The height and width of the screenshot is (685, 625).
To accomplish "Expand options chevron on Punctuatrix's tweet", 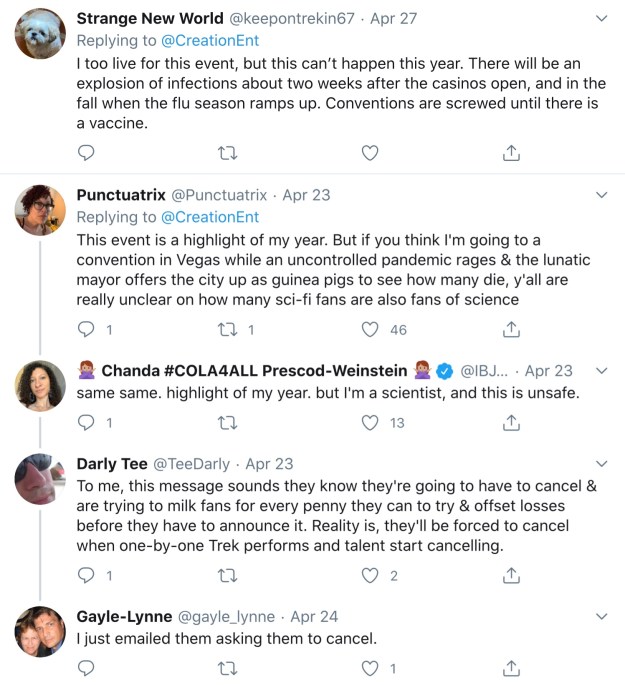I will tap(601, 195).
